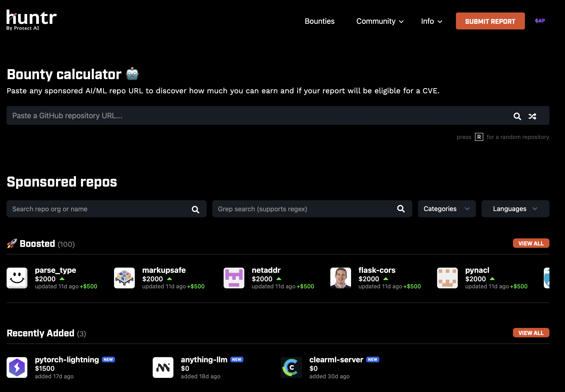The height and width of the screenshot is (392, 565).
Task: Click the pytorch-lightning lightning bolt icon
Action: (17, 367)
